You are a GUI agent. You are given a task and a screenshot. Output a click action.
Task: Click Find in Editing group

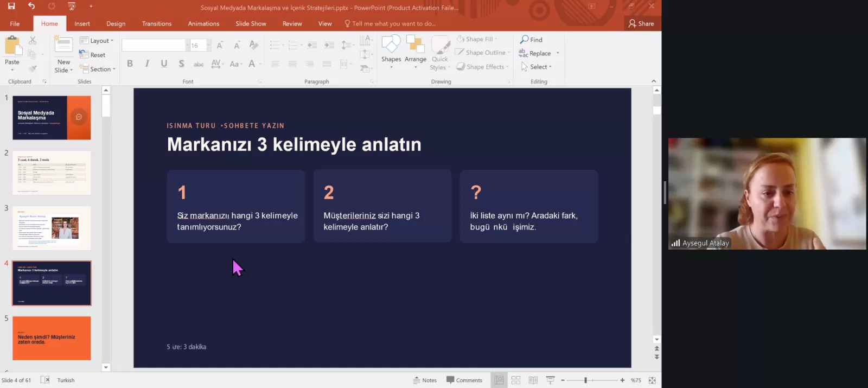click(531, 40)
